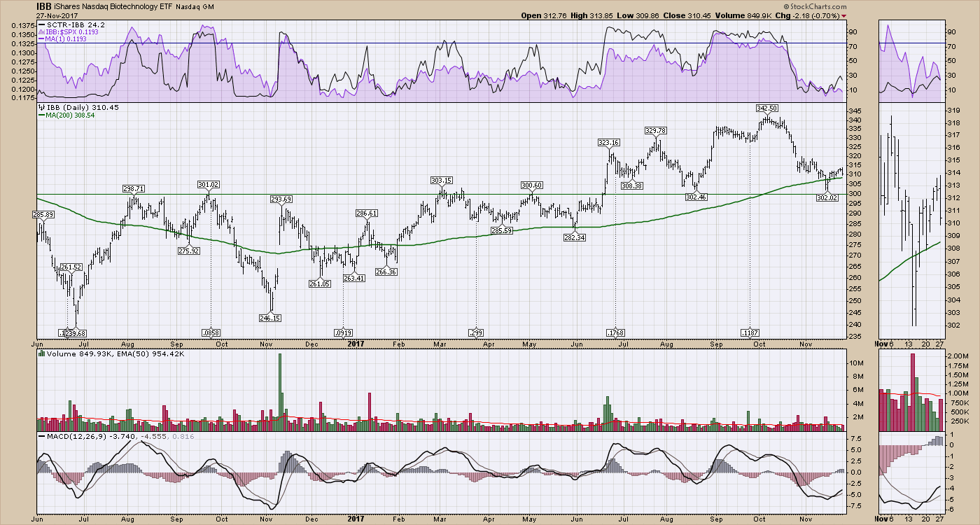Click the 293.69 price label
Image resolution: width=980 pixels, height=525 pixels.
pos(282,199)
